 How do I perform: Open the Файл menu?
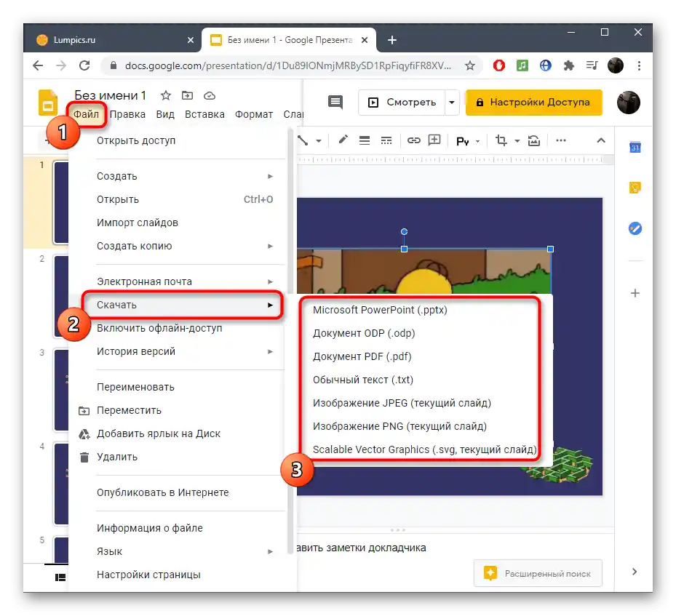[x=86, y=114]
